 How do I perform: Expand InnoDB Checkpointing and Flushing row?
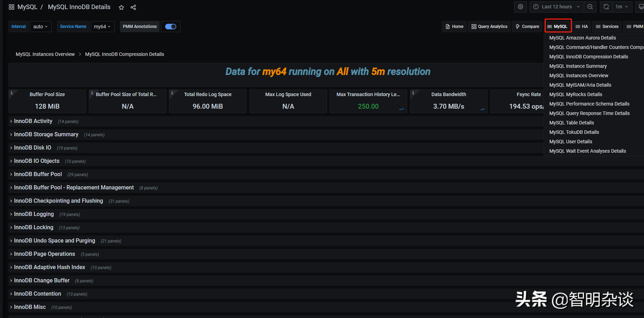click(58, 201)
